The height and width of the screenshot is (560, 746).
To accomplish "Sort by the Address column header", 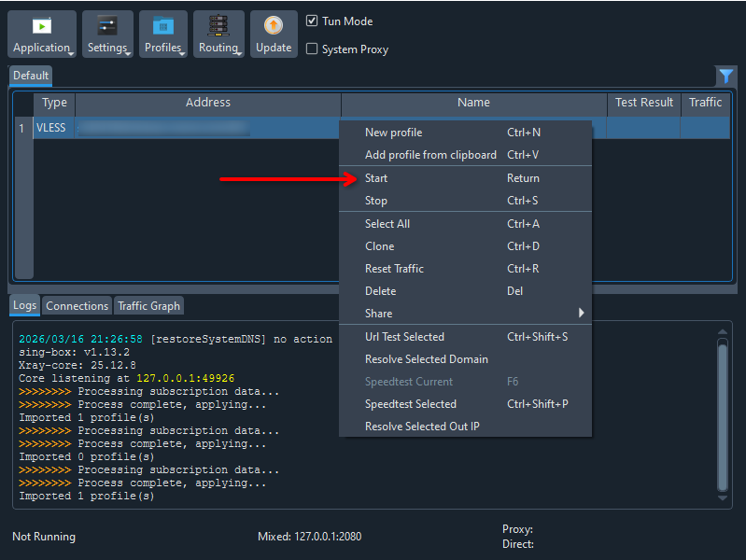I will coord(207,103).
